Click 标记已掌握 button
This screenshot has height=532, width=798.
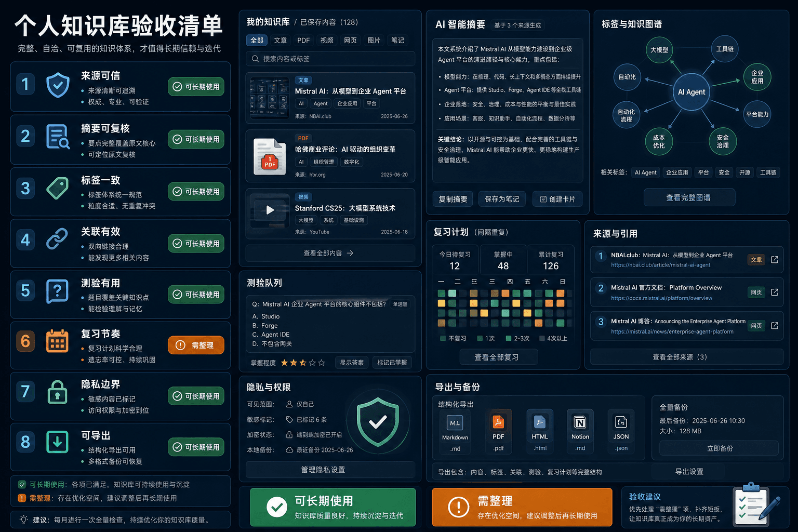pos(392,363)
